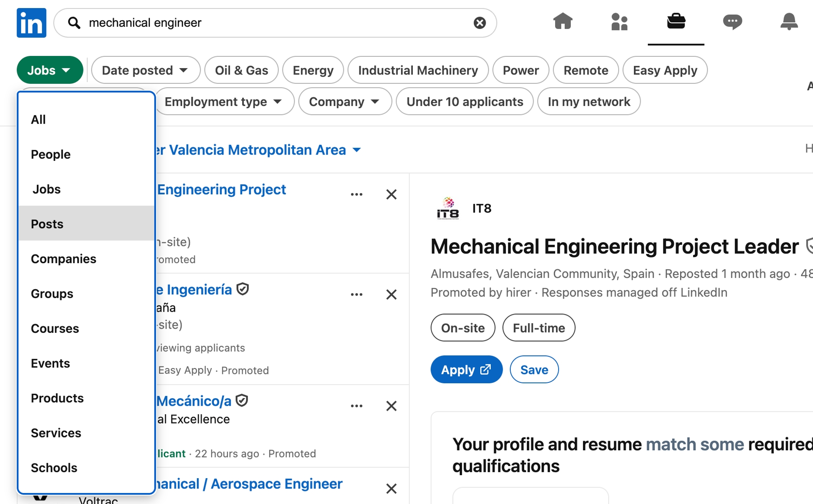The width and height of the screenshot is (813, 504).
Task: Open the Employment type dropdown
Action: [x=224, y=101]
